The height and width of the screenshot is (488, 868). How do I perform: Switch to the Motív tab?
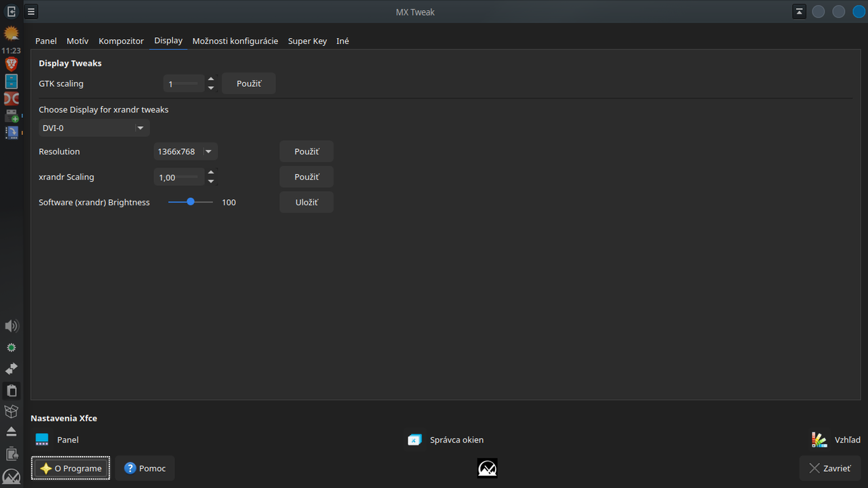click(77, 41)
